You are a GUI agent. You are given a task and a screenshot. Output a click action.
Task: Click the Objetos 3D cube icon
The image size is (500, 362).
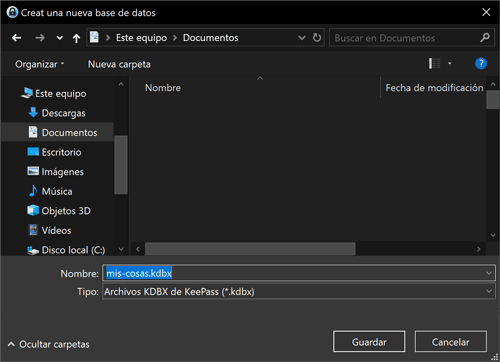tap(33, 210)
